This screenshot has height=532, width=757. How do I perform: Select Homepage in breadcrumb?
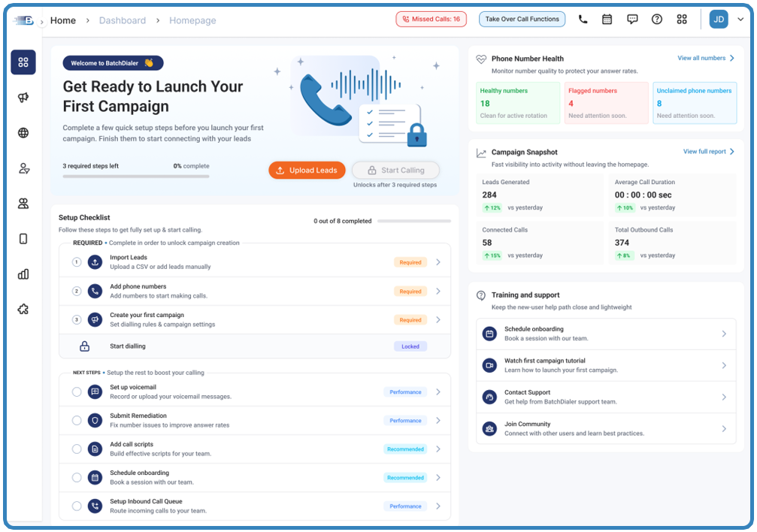(192, 20)
